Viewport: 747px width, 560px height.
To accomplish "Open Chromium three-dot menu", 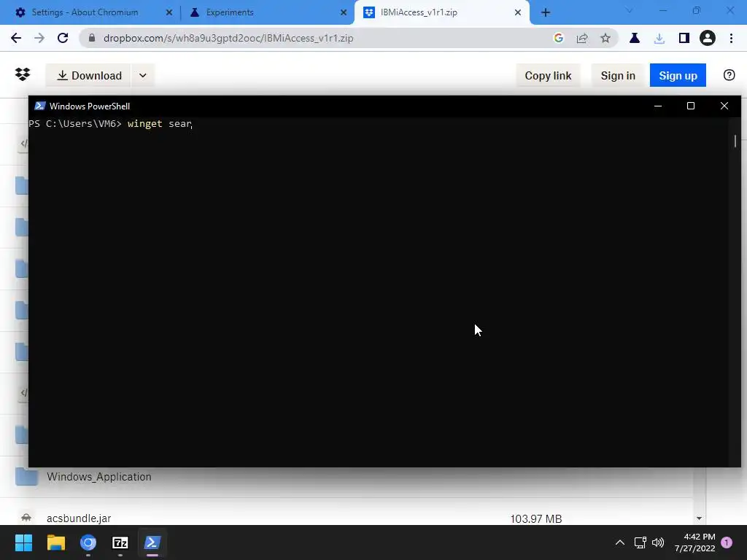I will tap(731, 38).
